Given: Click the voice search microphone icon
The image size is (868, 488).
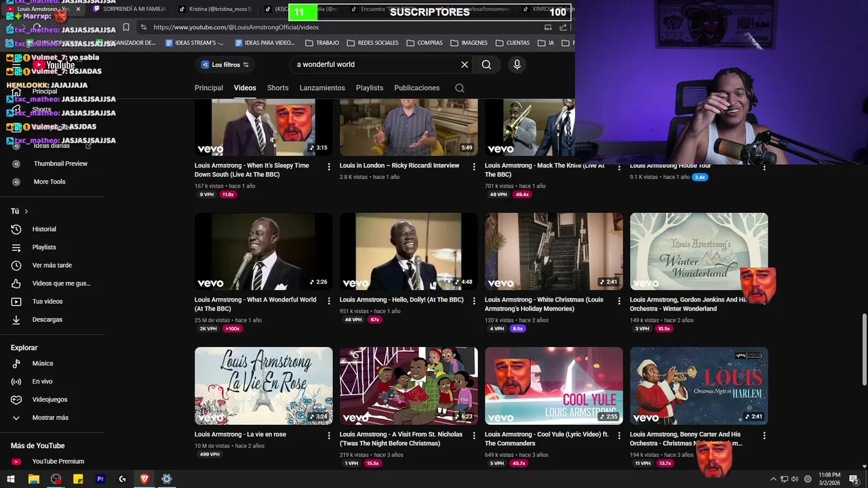Looking at the screenshot, I should [517, 64].
